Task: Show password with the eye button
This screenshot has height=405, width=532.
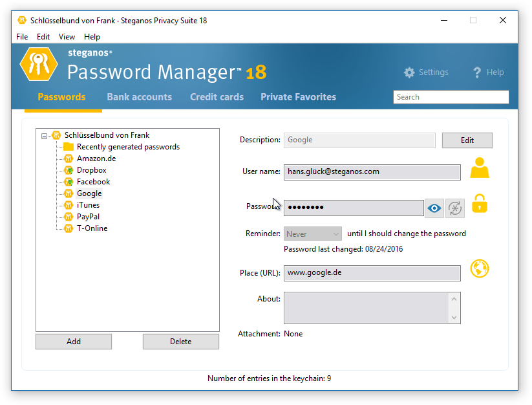Action: [434, 208]
